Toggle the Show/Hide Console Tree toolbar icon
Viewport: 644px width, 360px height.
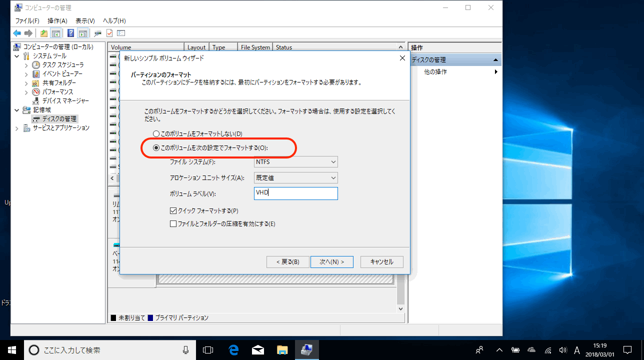[x=56, y=33]
